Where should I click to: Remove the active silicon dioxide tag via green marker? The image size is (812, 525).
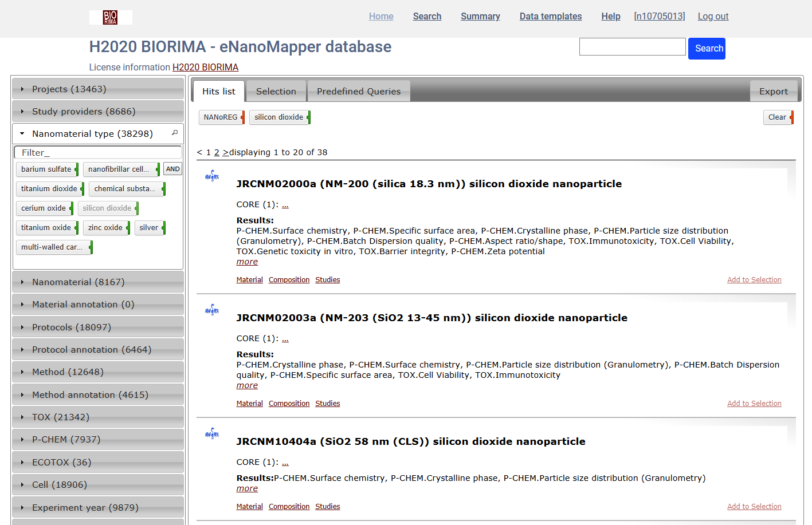coord(308,117)
